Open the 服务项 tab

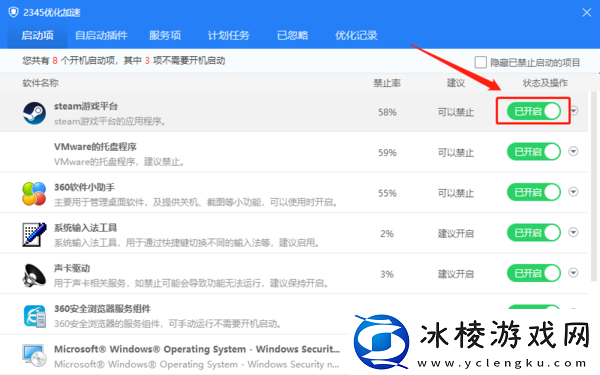165,35
